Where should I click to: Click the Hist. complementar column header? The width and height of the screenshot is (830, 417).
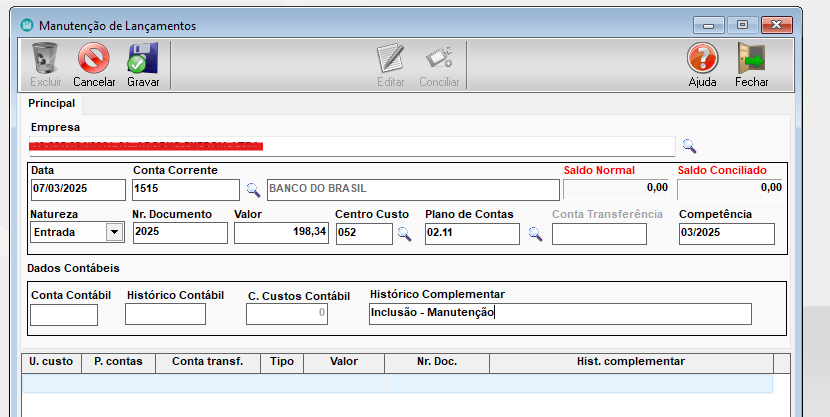[x=630, y=361]
